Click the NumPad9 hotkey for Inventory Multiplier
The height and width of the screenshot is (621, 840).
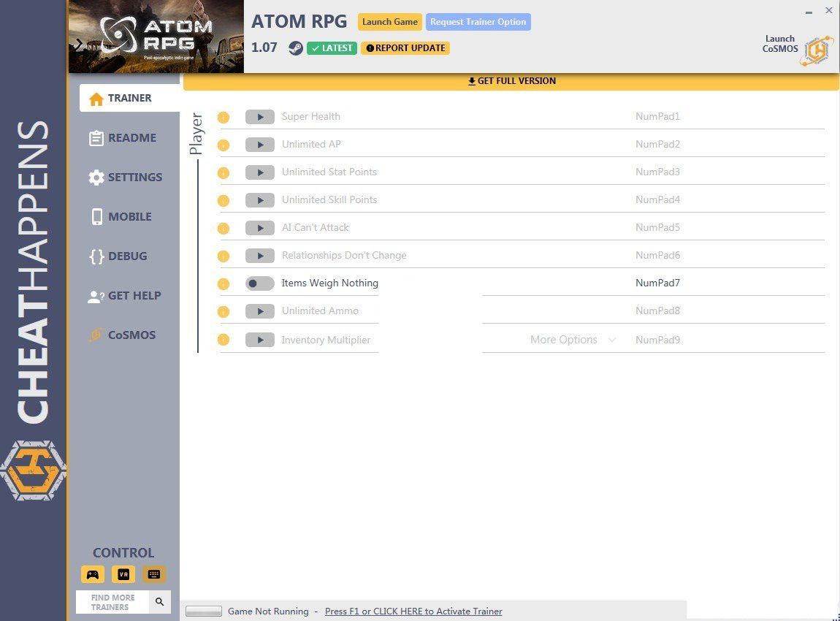click(657, 340)
